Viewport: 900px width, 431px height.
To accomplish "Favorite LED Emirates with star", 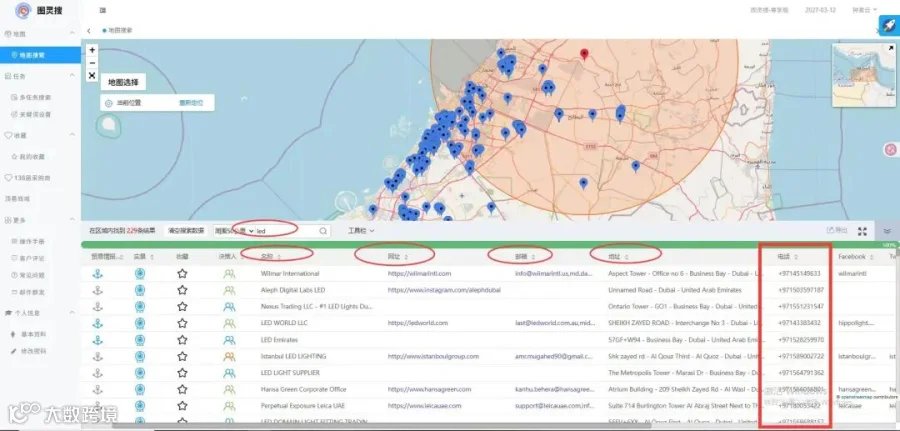I will click(x=182, y=340).
